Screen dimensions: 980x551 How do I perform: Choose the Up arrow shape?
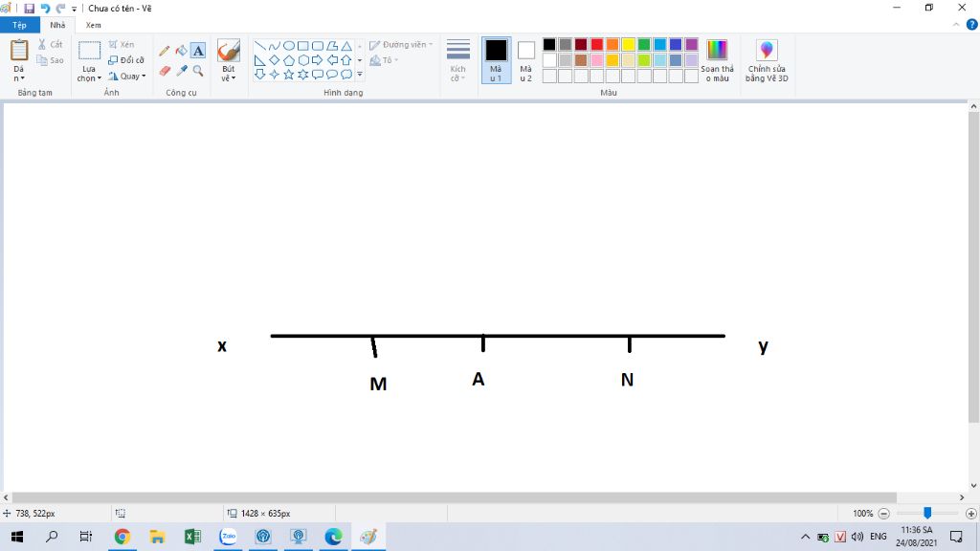coord(346,60)
